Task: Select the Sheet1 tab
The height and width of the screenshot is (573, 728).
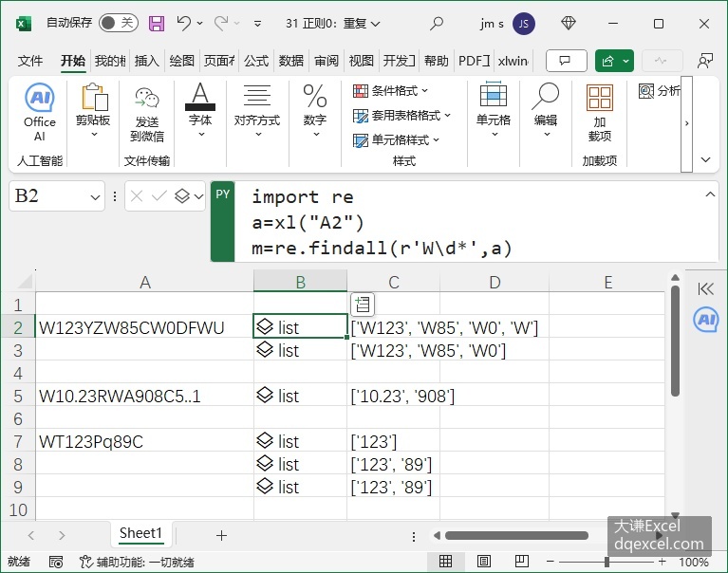Action: coord(140,533)
